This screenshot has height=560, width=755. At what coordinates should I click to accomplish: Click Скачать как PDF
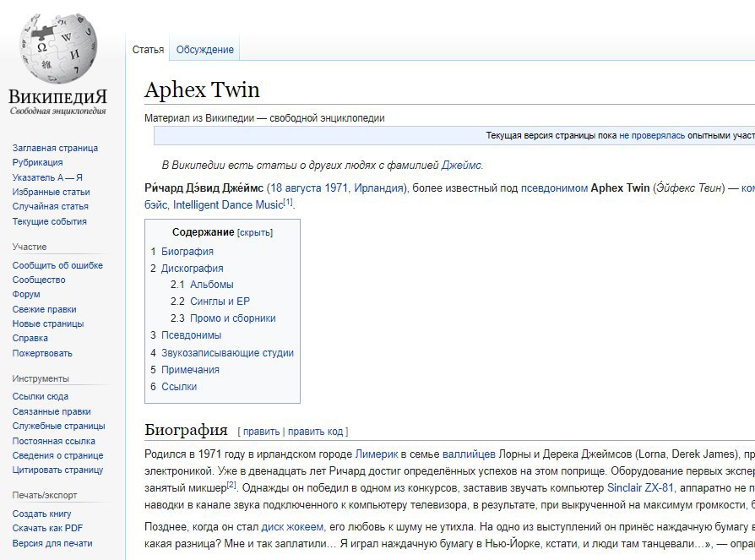click(x=47, y=528)
